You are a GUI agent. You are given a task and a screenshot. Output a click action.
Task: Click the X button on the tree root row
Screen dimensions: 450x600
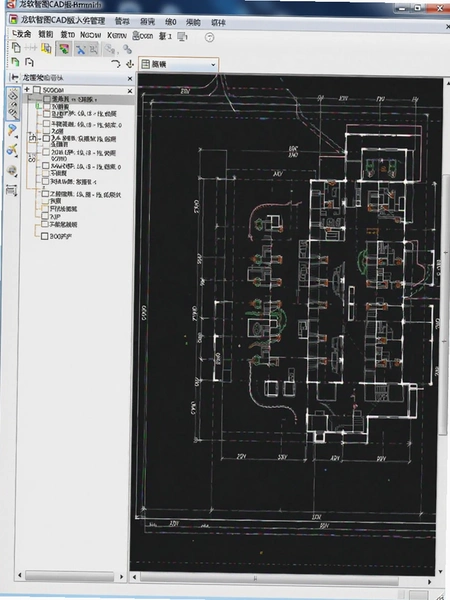(x=130, y=91)
